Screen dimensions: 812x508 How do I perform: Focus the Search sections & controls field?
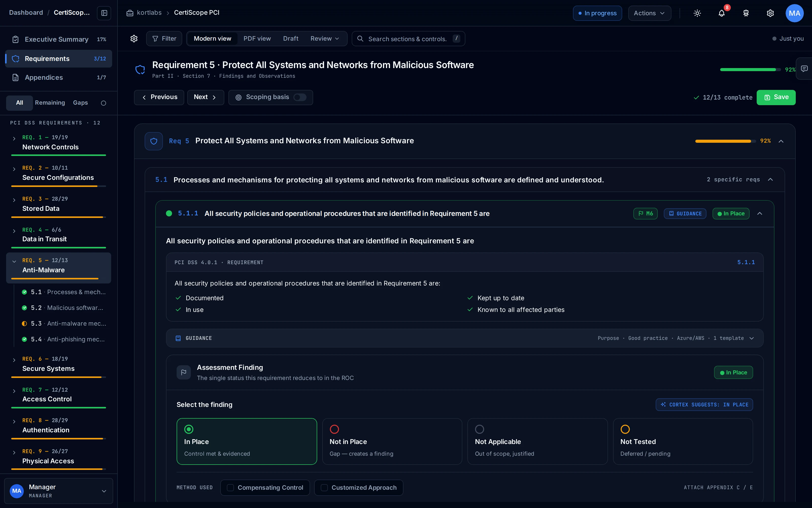pyautogui.click(x=408, y=39)
